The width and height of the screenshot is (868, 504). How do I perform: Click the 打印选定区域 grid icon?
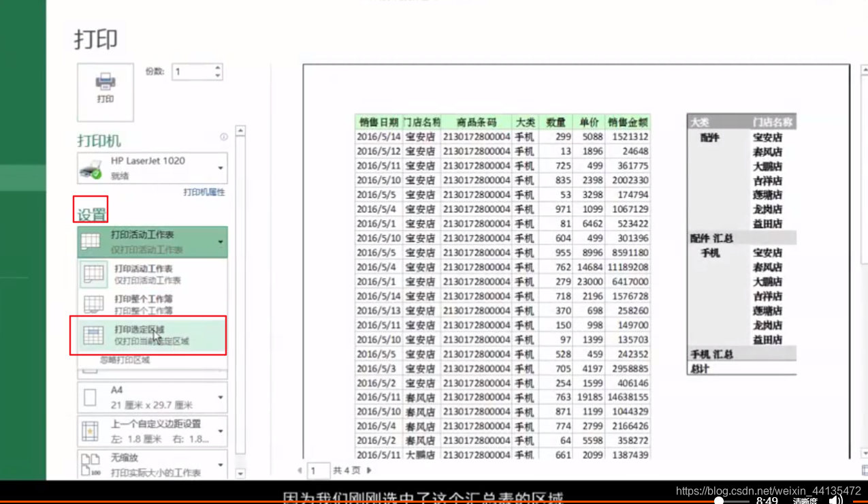pos(93,335)
